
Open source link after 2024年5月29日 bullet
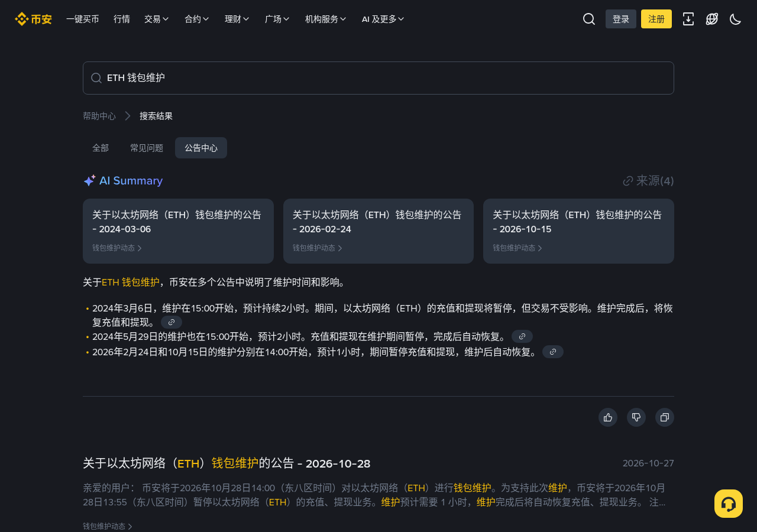click(x=522, y=336)
